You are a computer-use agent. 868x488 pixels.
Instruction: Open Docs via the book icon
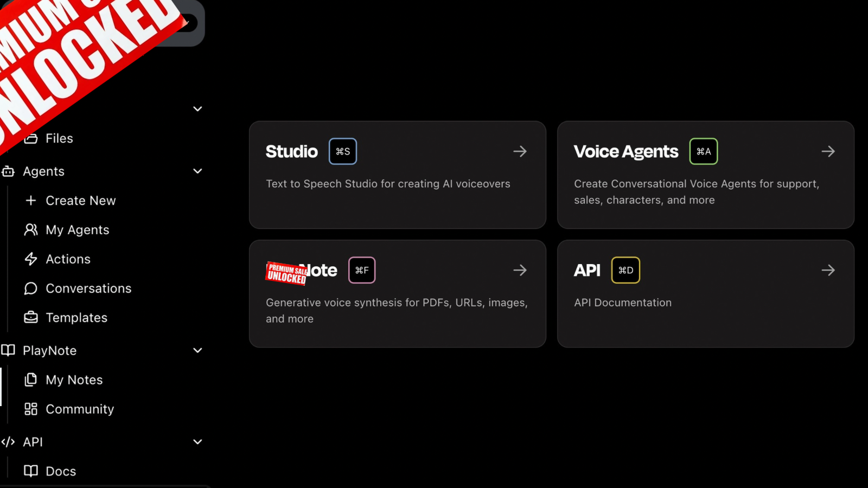[31, 471]
